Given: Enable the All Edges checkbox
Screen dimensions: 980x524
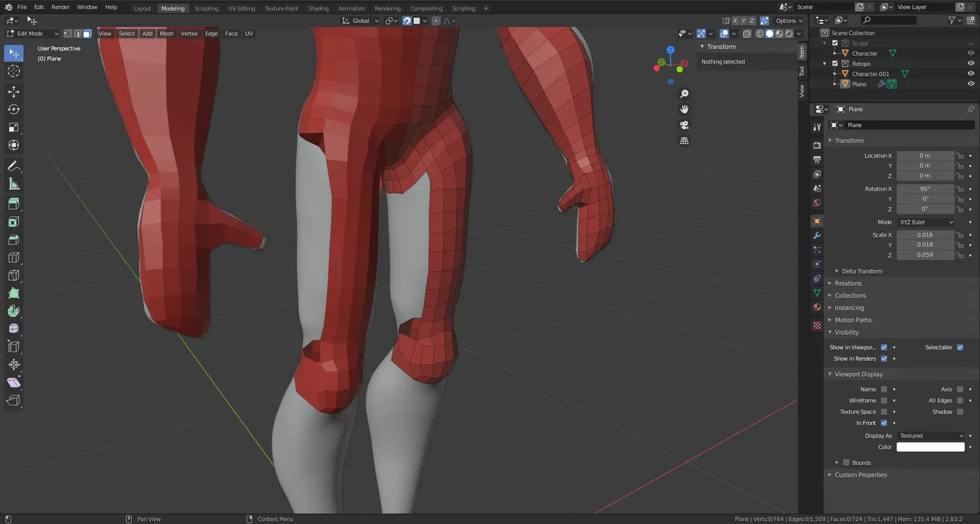Looking at the screenshot, I should click(960, 400).
